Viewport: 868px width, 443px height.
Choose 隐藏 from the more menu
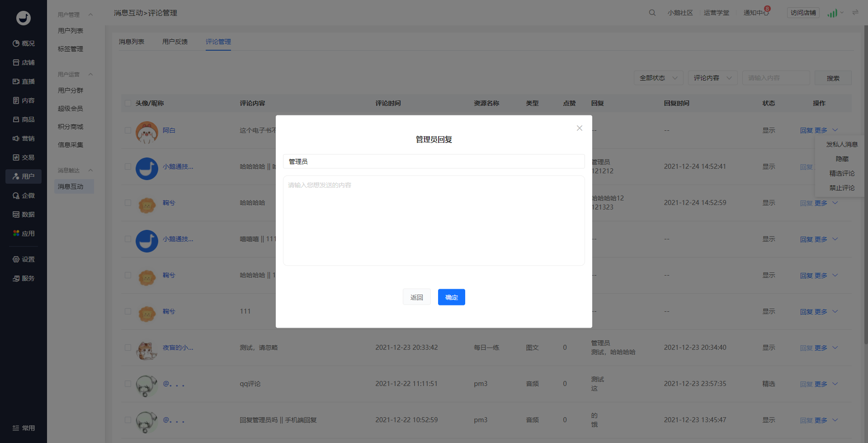coord(842,159)
